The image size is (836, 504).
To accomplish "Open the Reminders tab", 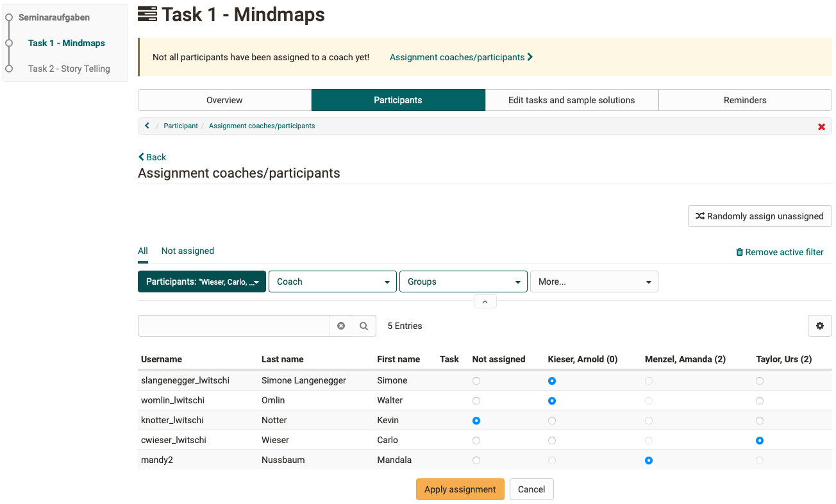I will (744, 100).
